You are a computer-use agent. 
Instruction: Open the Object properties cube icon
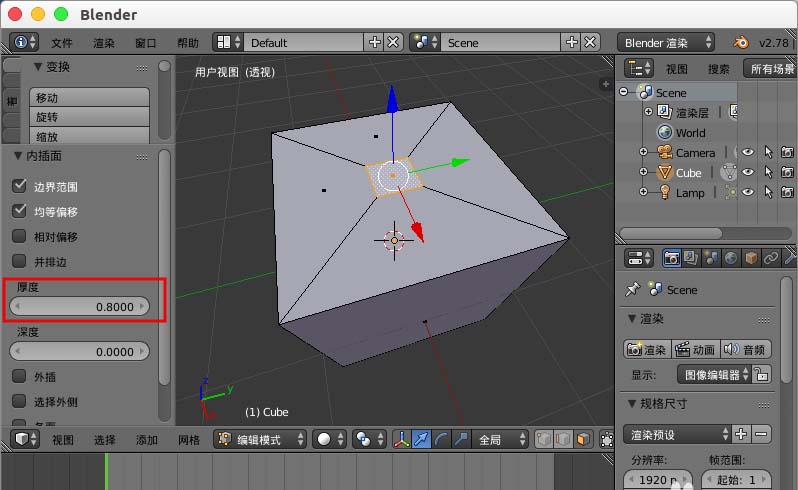click(x=751, y=258)
